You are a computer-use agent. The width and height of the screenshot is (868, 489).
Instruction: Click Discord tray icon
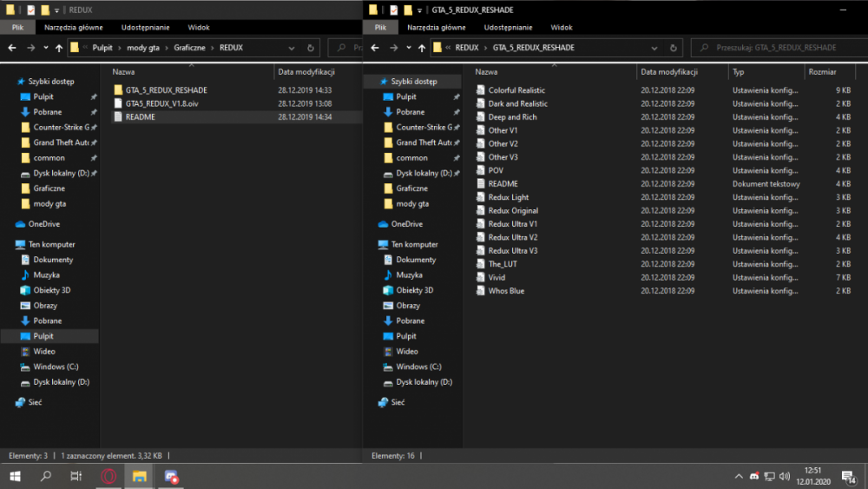[754, 476]
